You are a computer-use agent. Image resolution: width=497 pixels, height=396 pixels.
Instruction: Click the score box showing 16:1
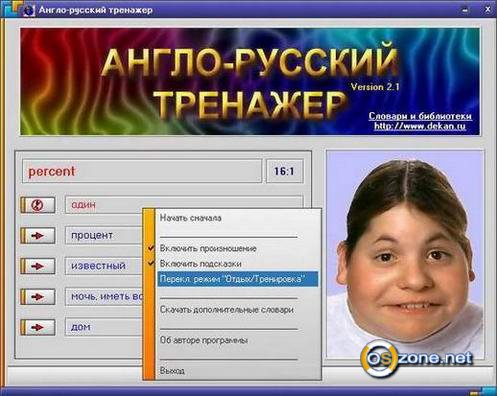pyautogui.click(x=285, y=171)
